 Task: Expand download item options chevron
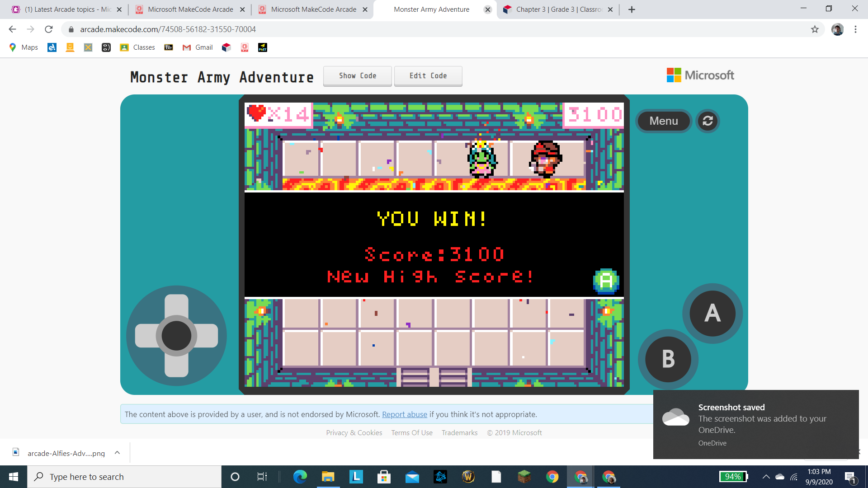tap(117, 453)
